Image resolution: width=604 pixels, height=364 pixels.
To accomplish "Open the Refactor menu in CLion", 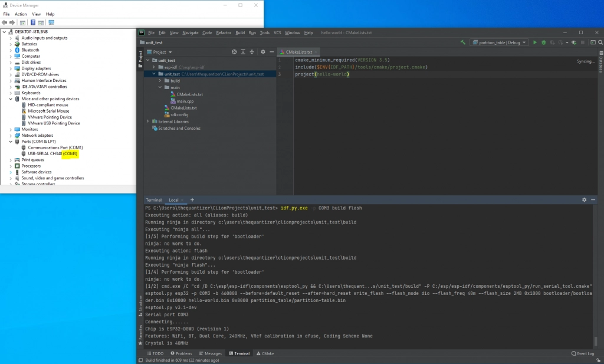I will click(224, 32).
